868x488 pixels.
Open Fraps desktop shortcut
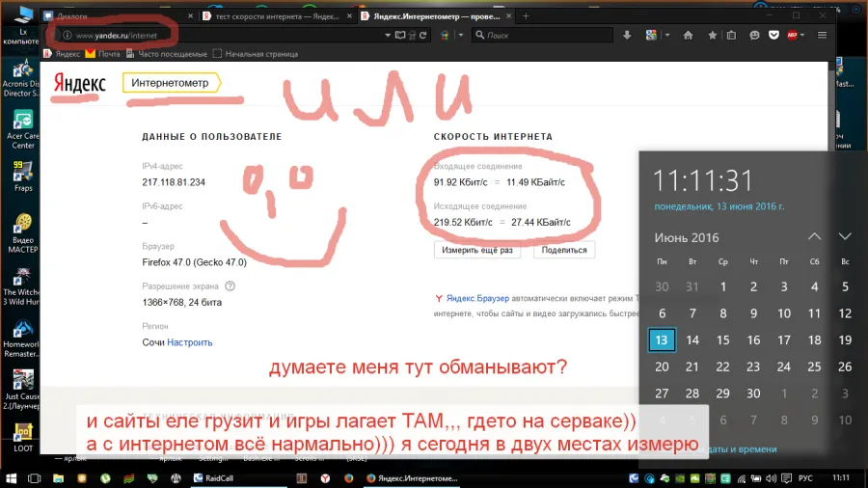(23, 176)
